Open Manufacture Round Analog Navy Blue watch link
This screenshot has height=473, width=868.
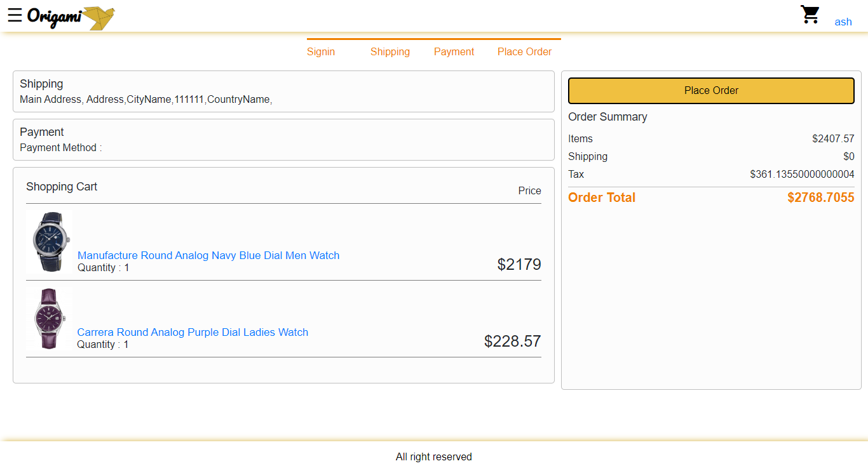208,255
